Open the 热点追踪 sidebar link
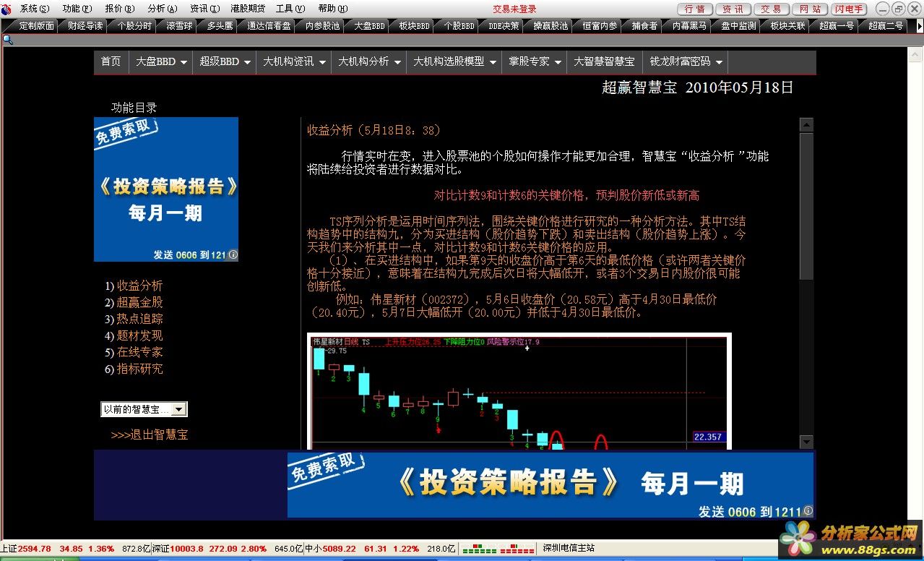 pos(140,319)
